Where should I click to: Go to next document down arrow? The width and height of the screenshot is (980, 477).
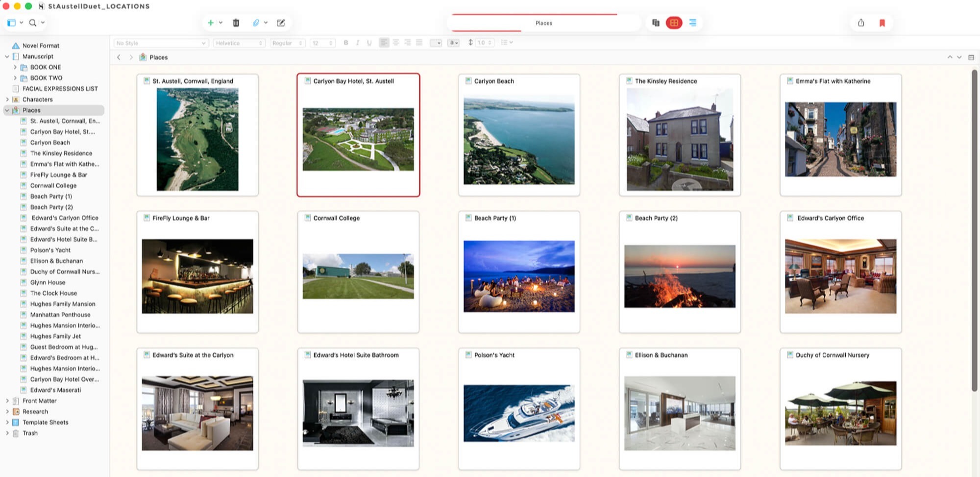click(959, 57)
